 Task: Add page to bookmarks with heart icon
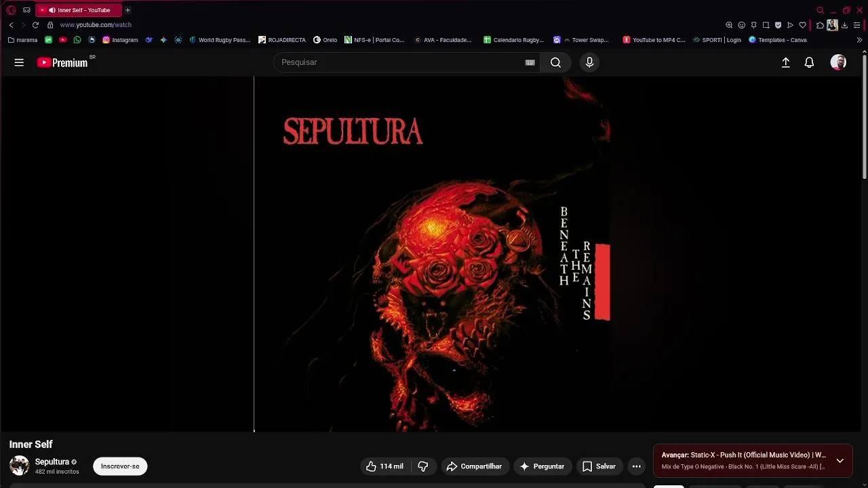point(802,25)
